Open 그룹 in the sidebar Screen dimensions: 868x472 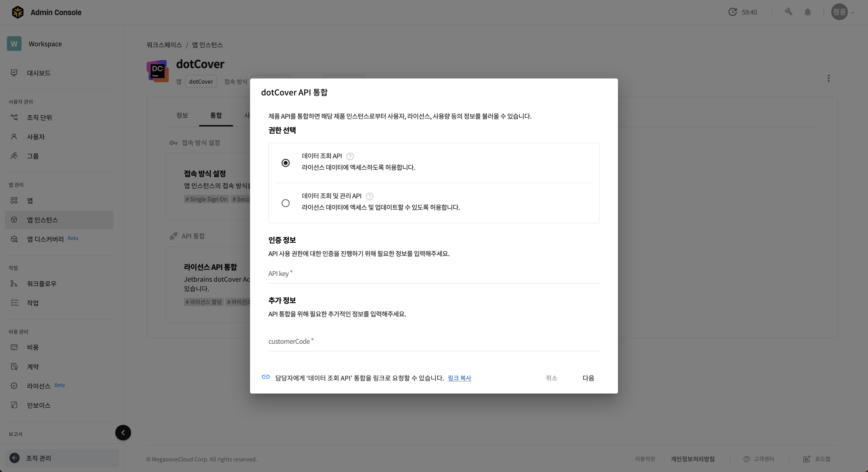pyautogui.click(x=59, y=156)
